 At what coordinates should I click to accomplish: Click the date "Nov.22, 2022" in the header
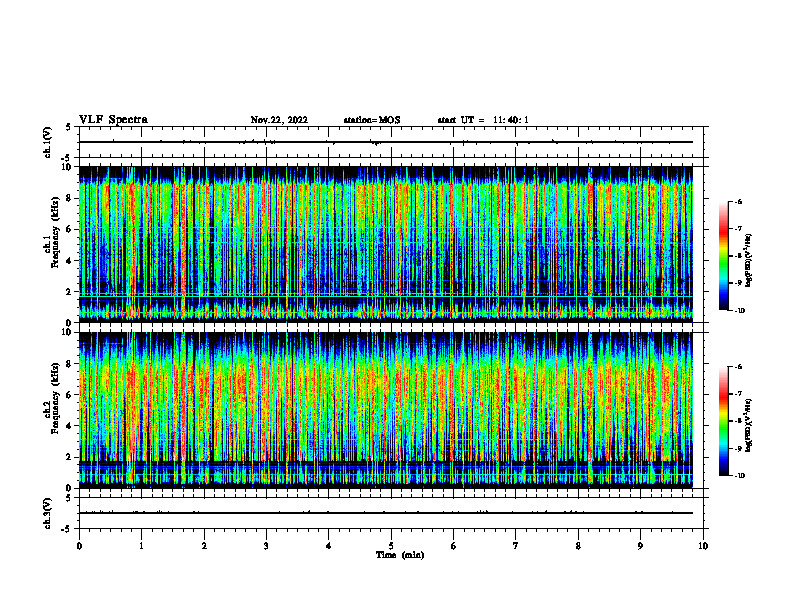(x=279, y=120)
